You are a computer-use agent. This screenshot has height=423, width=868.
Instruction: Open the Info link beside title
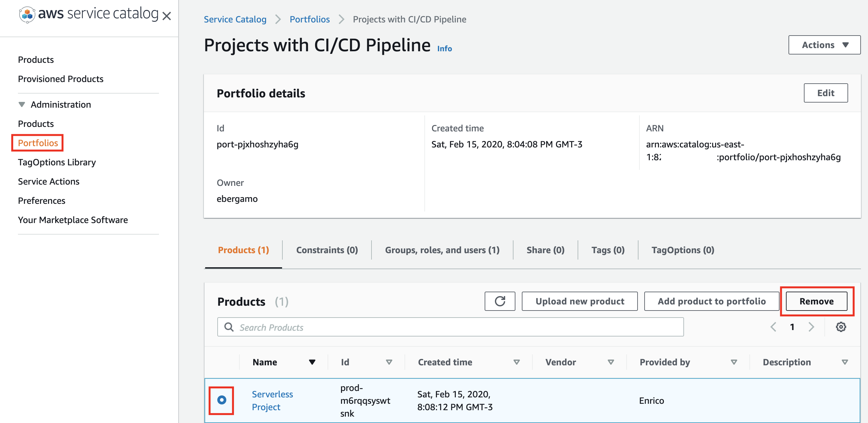coord(445,48)
